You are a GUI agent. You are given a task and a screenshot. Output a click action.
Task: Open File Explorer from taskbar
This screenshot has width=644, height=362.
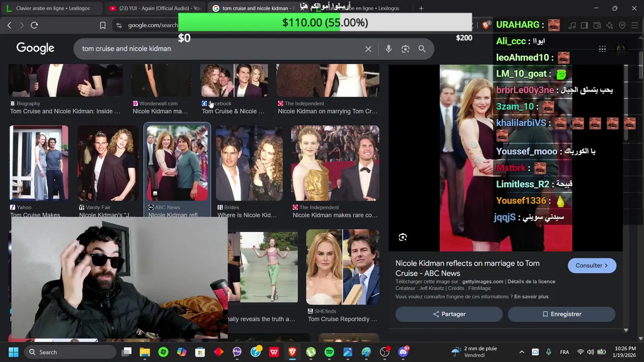[145, 352]
